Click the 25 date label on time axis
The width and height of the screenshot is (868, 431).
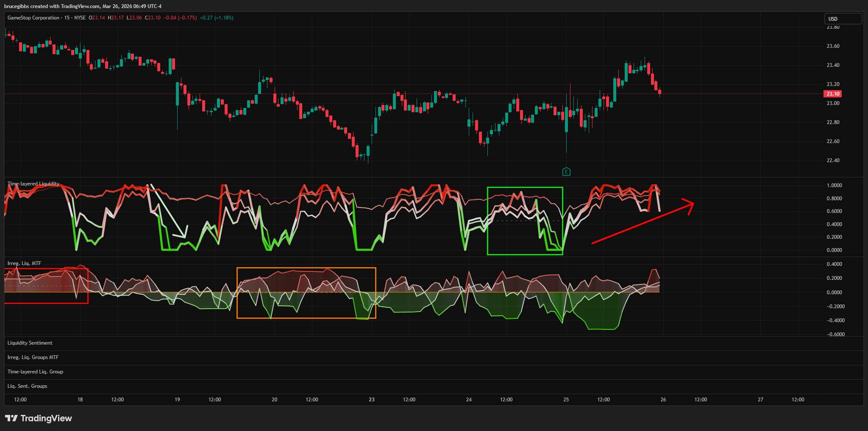click(566, 400)
